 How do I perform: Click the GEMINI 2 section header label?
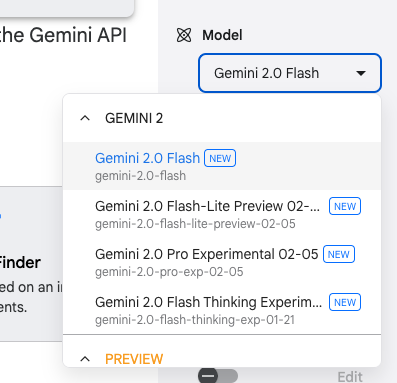(134, 118)
